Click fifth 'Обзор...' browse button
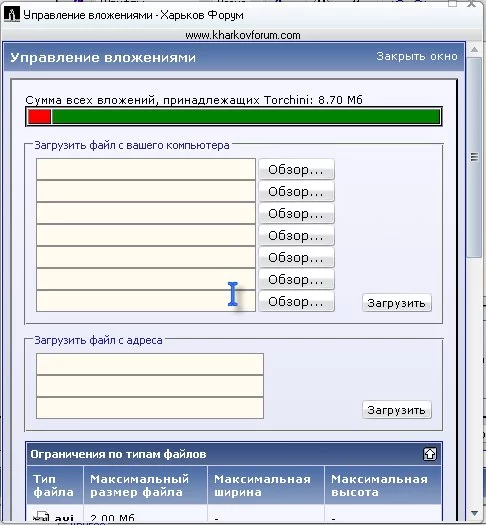This screenshot has height=525, width=486. [x=296, y=257]
